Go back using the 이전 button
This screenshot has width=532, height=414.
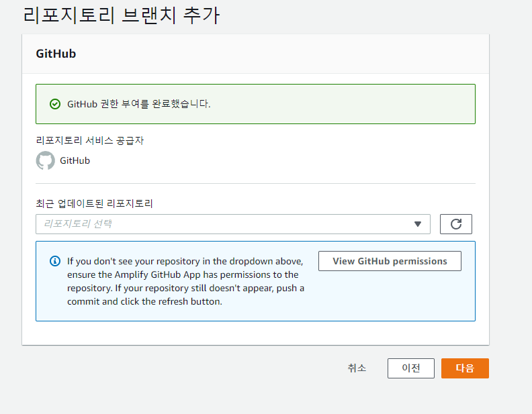pyautogui.click(x=411, y=368)
